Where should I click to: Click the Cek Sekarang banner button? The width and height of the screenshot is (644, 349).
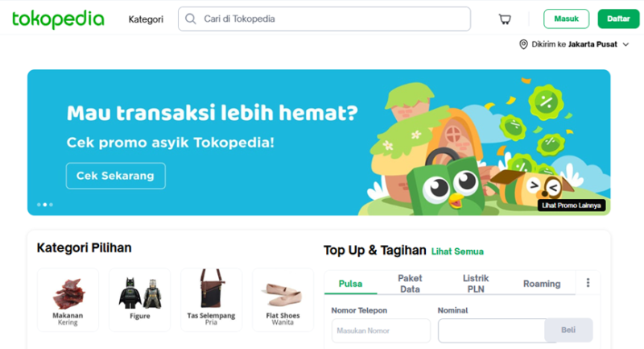(x=116, y=176)
